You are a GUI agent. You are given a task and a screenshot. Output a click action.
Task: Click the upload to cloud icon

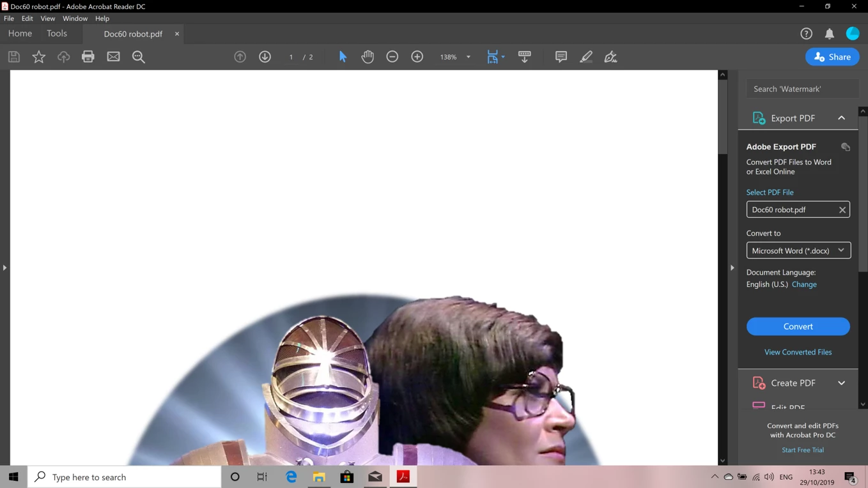point(63,57)
